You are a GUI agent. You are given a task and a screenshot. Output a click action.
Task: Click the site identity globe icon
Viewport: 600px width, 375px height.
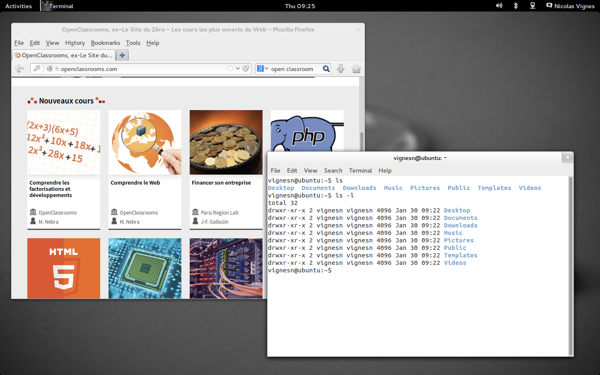[x=49, y=69]
